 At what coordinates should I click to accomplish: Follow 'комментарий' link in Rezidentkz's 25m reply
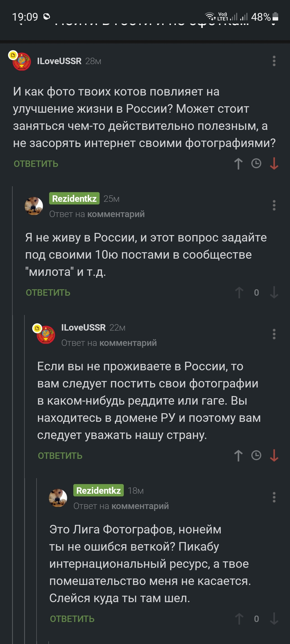pos(116,214)
